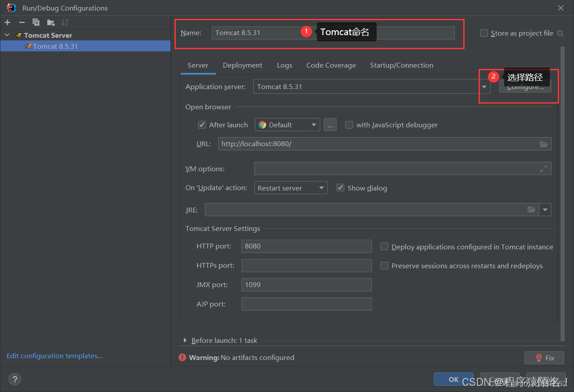Screen dimensions: 574x392
Task: Click browser ellipsis button
Action: click(x=330, y=125)
